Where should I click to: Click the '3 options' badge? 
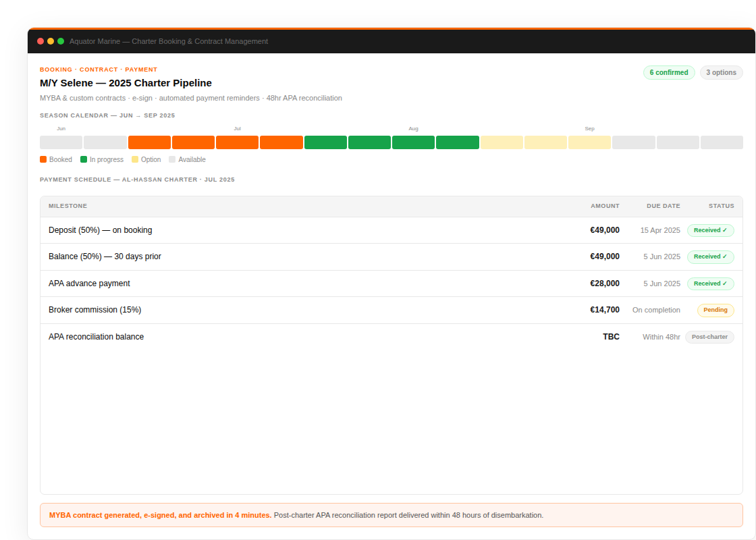coord(721,72)
